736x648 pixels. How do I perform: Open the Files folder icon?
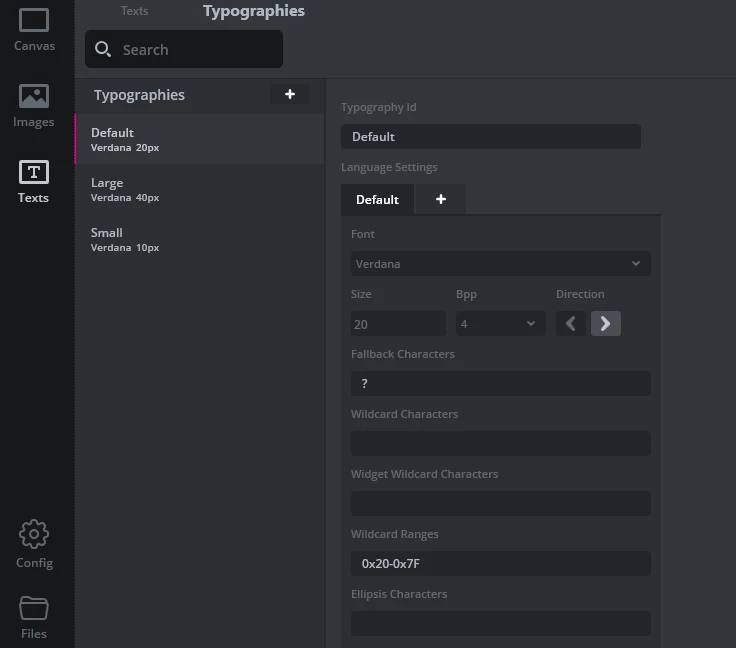pos(34,608)
